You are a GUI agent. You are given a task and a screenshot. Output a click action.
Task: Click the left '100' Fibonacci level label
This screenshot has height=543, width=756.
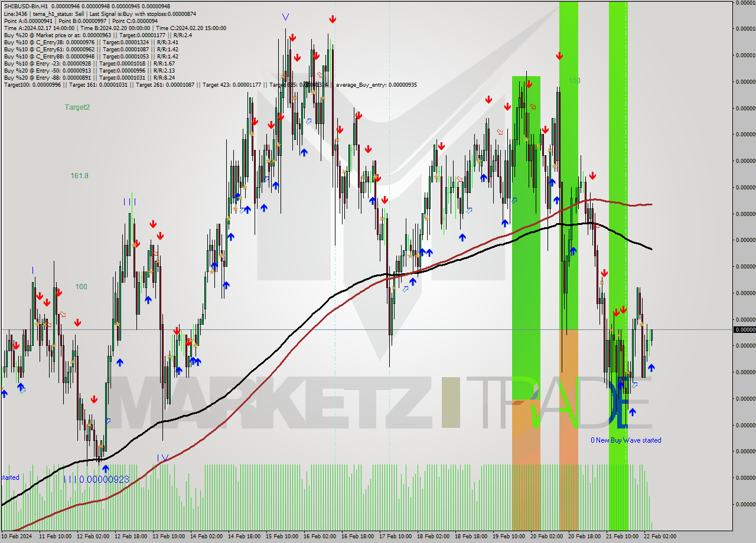click(81, 287)
